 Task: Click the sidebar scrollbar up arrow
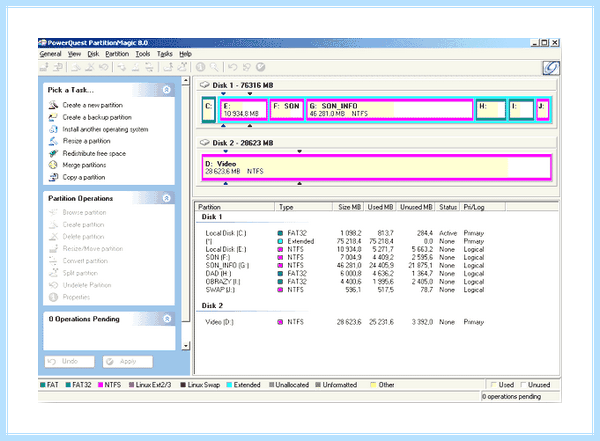(x=186, y=80)
